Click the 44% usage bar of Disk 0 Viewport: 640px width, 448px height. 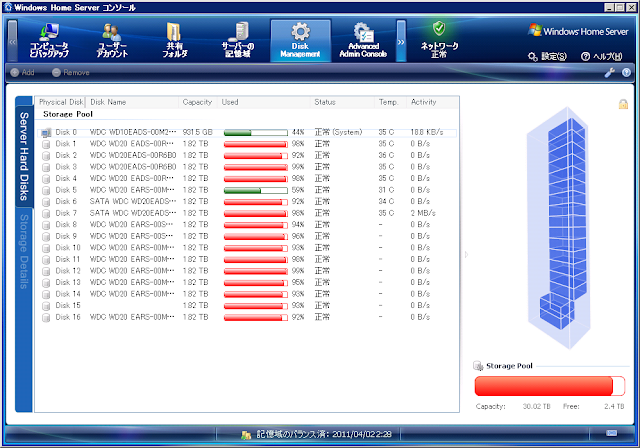point(256,133)
